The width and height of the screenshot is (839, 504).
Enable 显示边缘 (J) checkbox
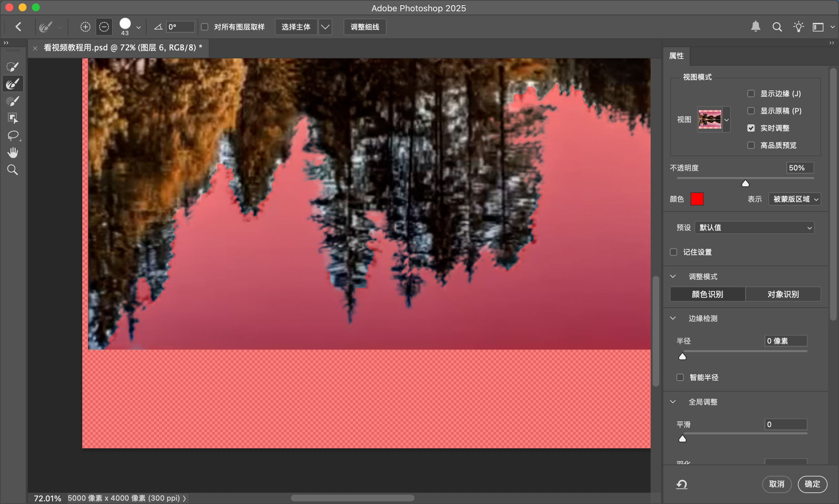point(751,94)
